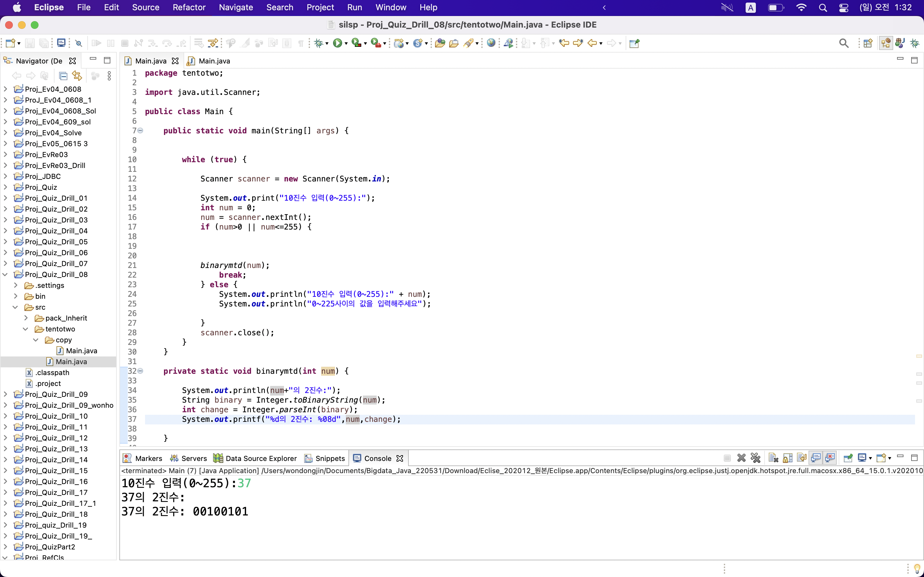Click the green Run button in toolbar
Screen dimensions: 924x577
[337, 43]
